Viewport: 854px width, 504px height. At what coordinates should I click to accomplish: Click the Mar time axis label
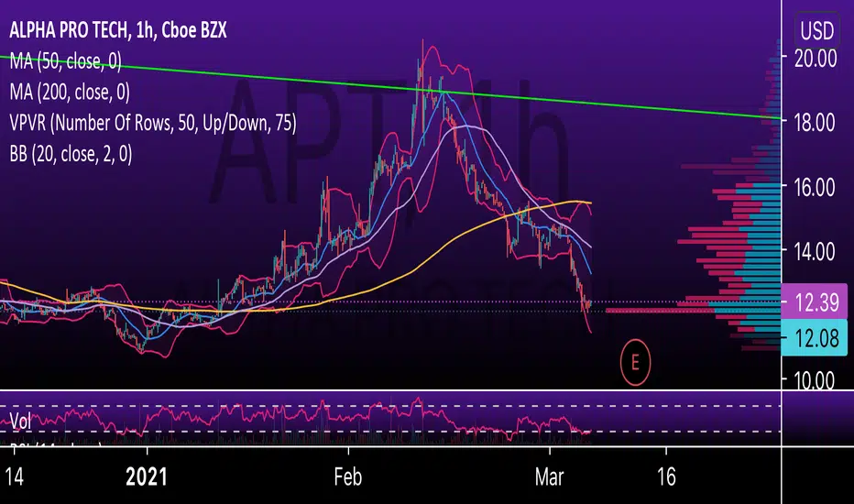click(549, 477)
